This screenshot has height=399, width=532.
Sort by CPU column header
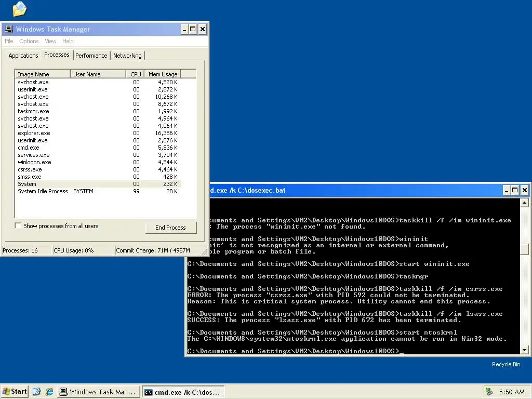(136, 74)
